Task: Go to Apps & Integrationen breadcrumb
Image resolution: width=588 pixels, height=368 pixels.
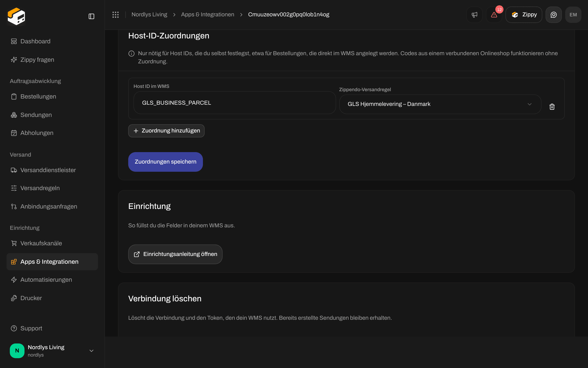Action: tap(207, 15)
